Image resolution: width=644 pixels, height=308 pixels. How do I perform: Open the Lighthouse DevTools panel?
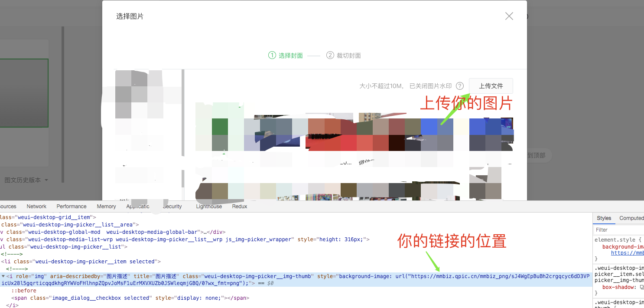(208, 206)
